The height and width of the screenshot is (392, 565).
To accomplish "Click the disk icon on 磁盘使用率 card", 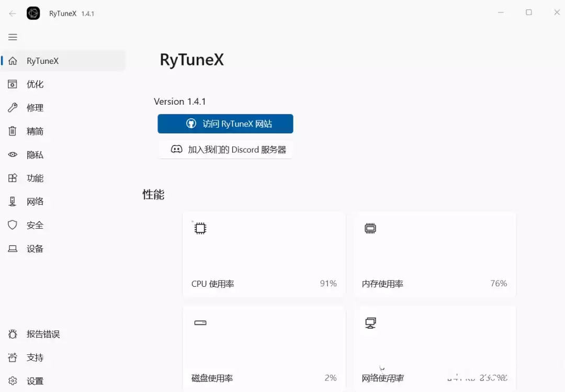I will tap(200, 322).
